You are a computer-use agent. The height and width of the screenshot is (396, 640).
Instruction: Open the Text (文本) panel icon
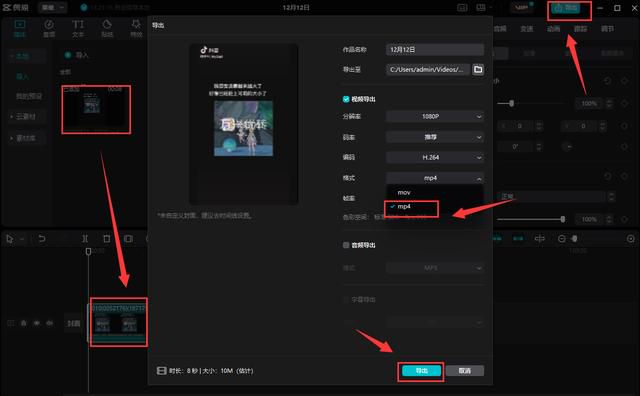click(78, 28)
